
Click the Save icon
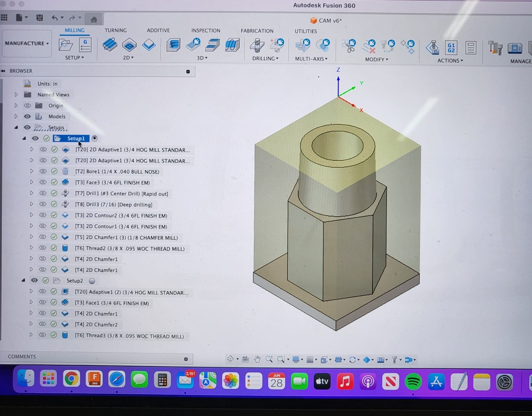tap(40, 18)
